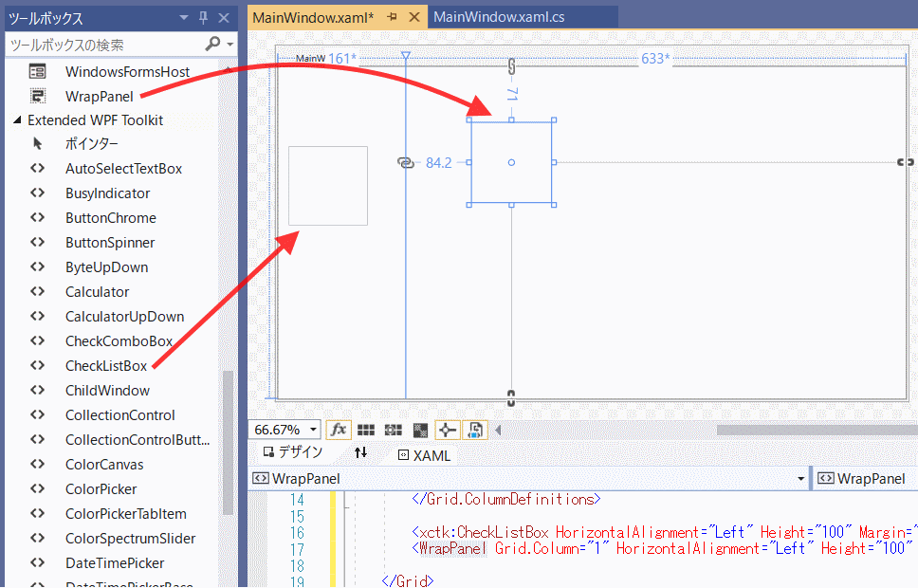Show the snap grid icon
Image resolution: width=918 pixels, height=588 pixels.
point(366,431)
